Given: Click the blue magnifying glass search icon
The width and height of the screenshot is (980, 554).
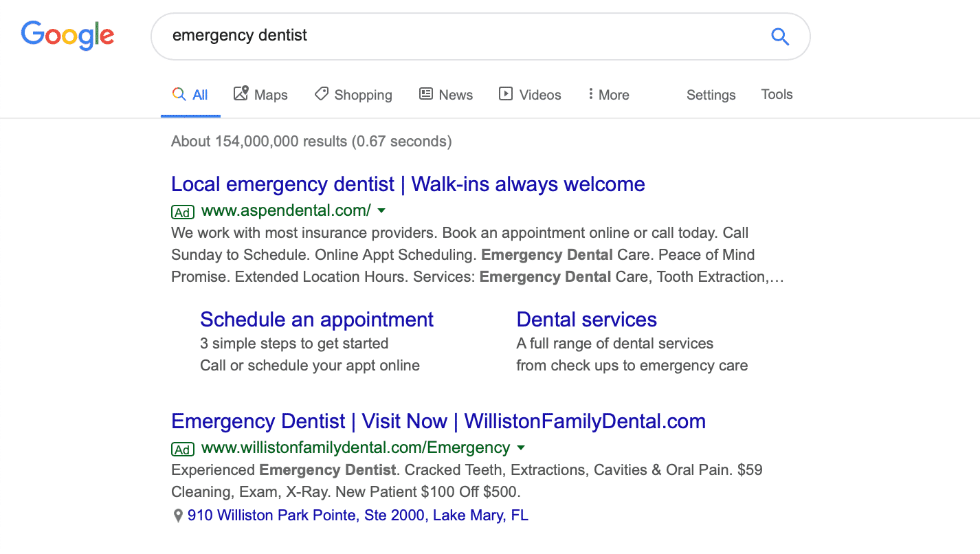Looking at the screenshot, I should pos(780,36).
